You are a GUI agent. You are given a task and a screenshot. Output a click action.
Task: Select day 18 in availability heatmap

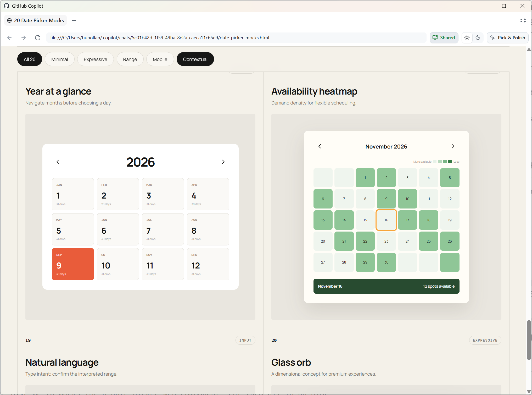(429, 220)
